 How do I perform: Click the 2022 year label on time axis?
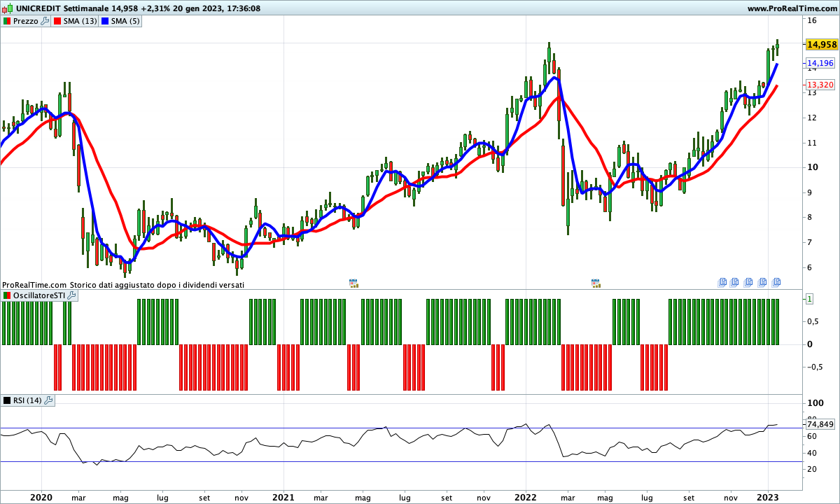[x=525, y=497]
